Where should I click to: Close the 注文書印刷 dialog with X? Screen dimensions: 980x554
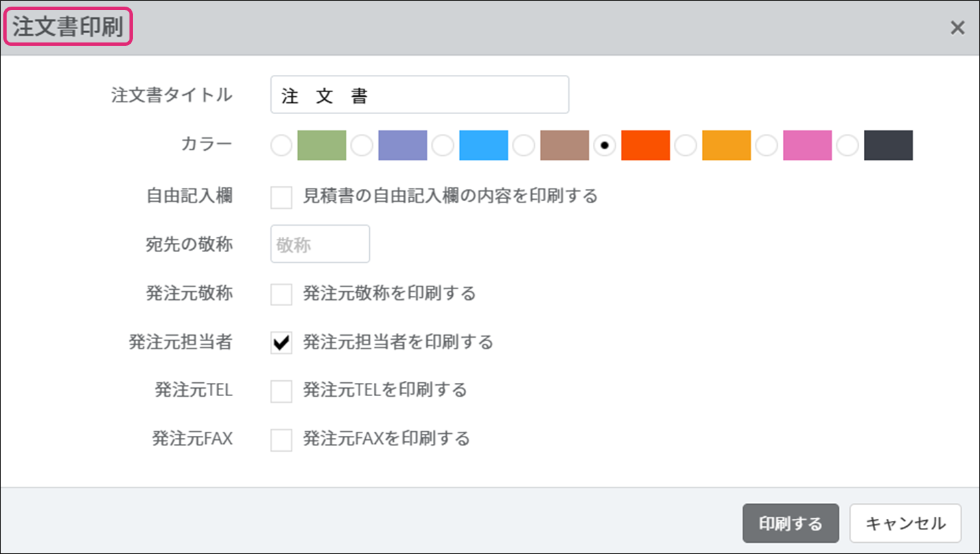tap(957, 28)
